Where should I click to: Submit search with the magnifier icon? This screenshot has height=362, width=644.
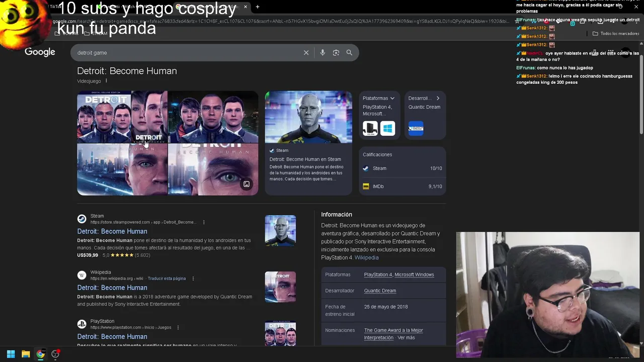point(349,53)
